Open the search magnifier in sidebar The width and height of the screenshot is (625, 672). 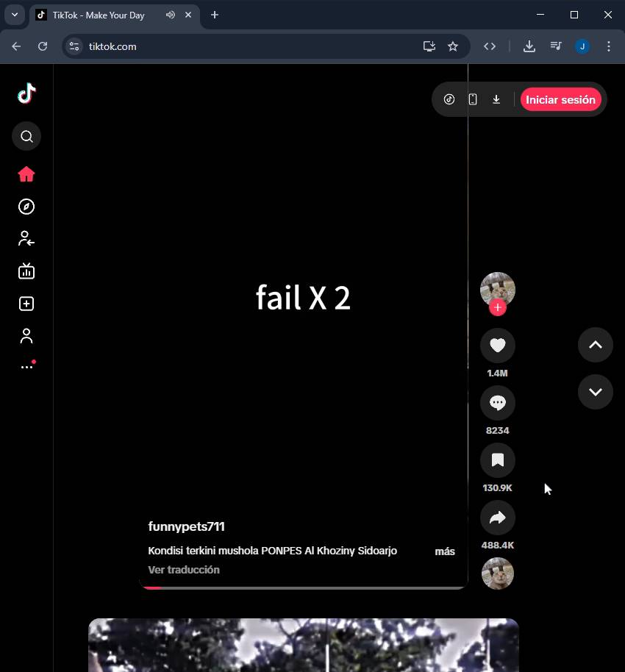click(26, 136)
